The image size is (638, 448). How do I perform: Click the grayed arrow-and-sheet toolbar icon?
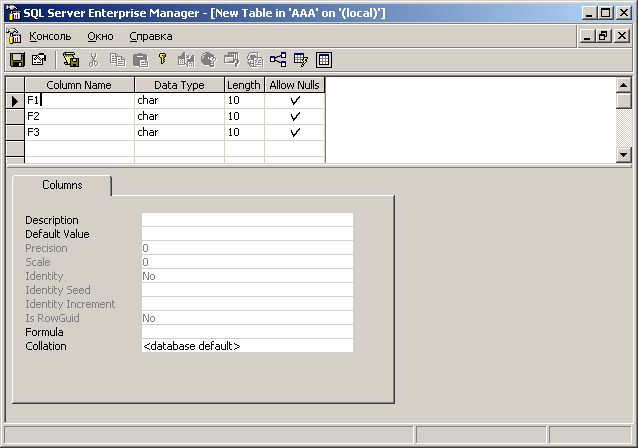click(x=255, y=60)
